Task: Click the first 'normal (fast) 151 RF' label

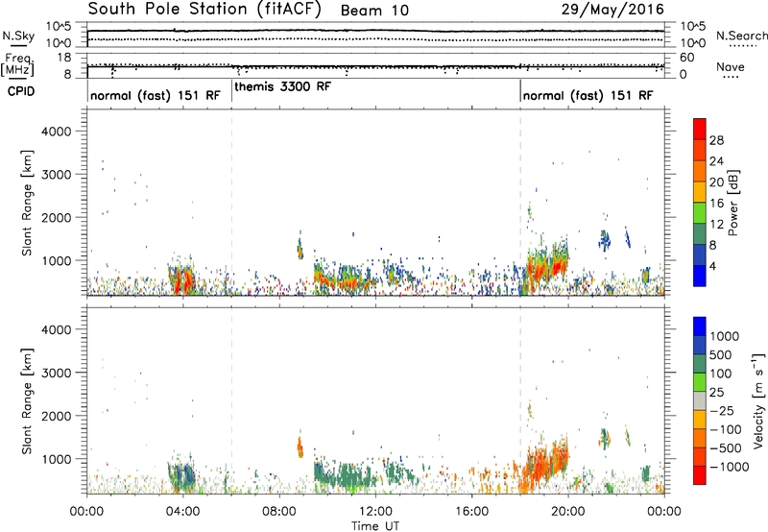Action: (x=156, y=95)
